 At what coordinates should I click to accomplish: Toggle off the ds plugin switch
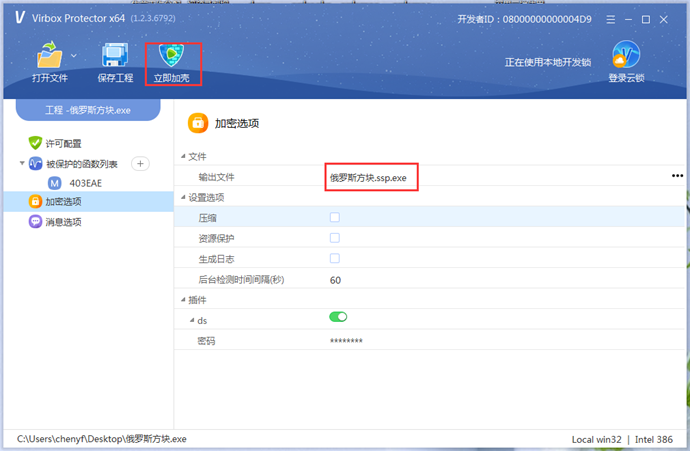coord(338,317)
